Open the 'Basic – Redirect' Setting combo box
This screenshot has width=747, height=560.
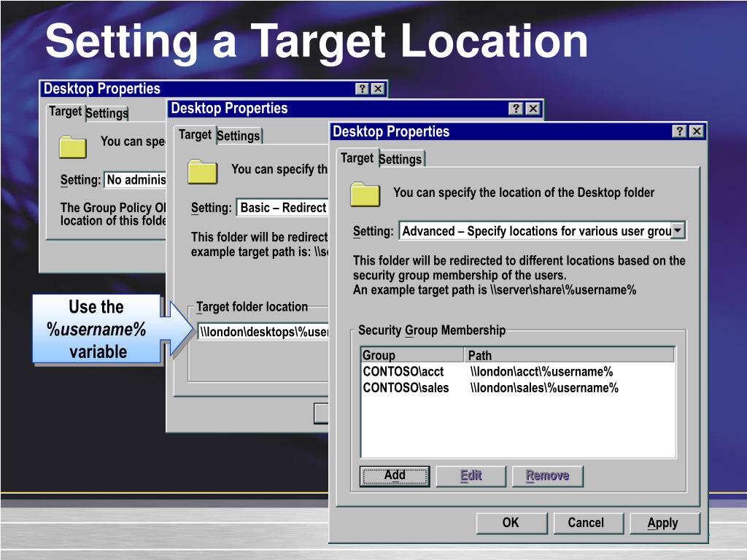coord(282,208)
